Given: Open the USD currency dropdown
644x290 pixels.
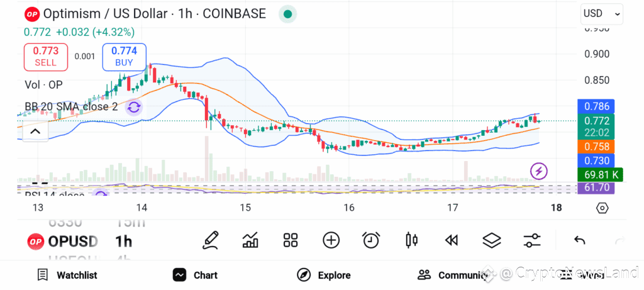Looking at the screenshot, I should coord(601,14).
